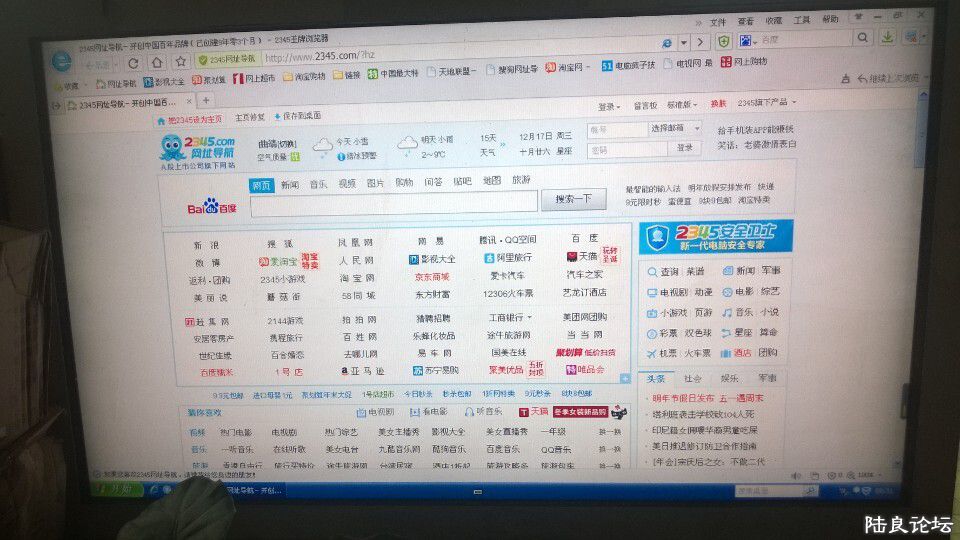The height and width of the screenshot is (540, 960).
Task: Click the home icon in browser toolbar
Action: 157,62
